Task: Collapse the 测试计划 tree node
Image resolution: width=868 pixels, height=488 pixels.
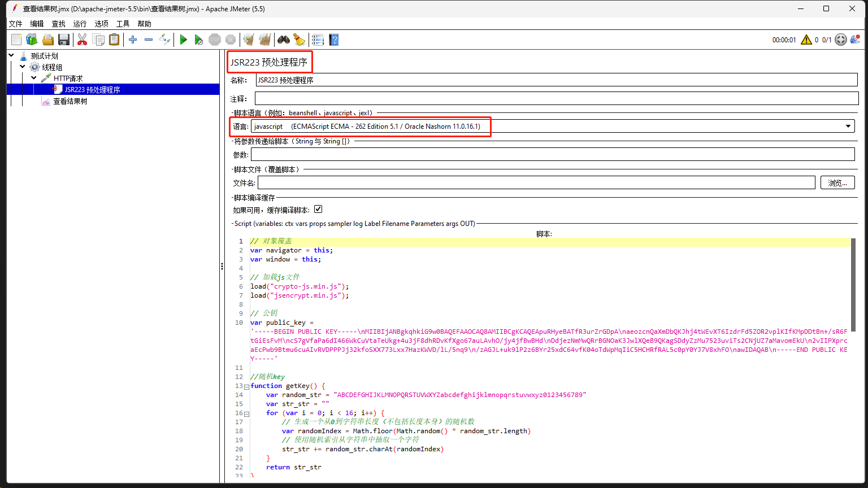Action: click(x=12, y=55)
